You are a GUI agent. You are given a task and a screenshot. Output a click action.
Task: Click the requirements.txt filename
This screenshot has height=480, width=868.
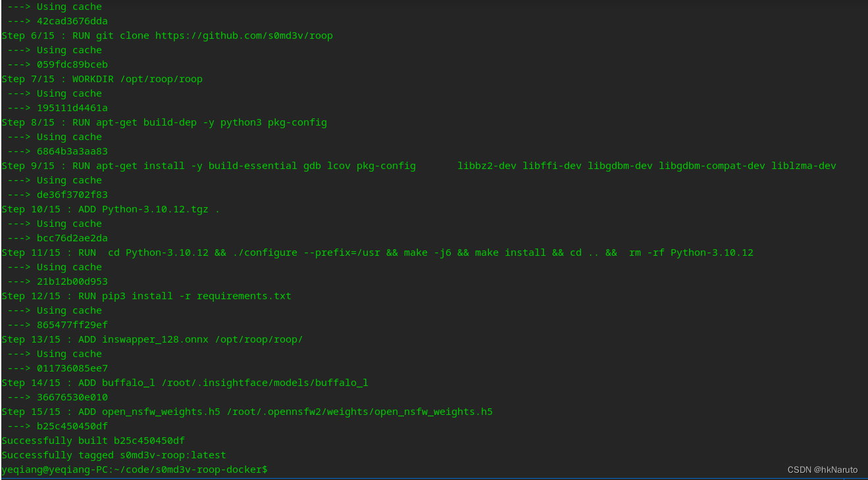click(x=243, y=296)
